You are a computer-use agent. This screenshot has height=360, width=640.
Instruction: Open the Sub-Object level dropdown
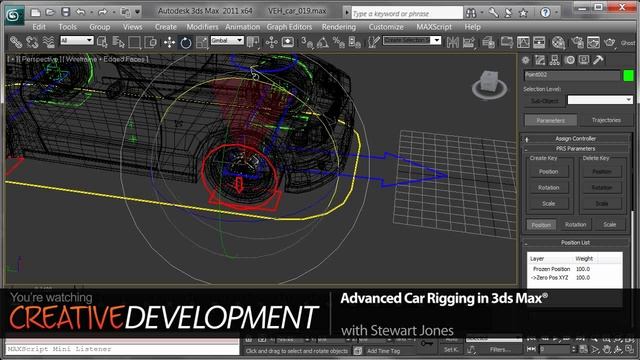(x=600, y=100)
